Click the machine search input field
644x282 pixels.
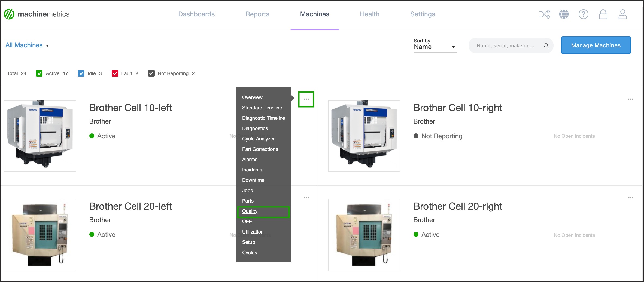coord(511,45)
